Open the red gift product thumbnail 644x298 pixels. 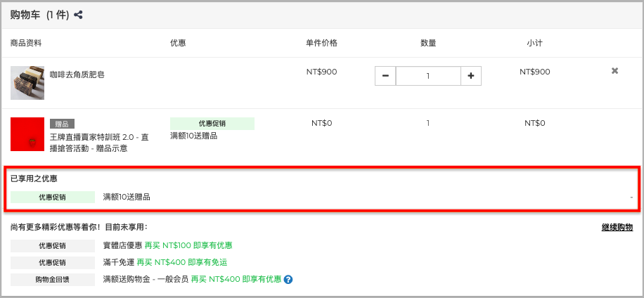coord(27,134)
